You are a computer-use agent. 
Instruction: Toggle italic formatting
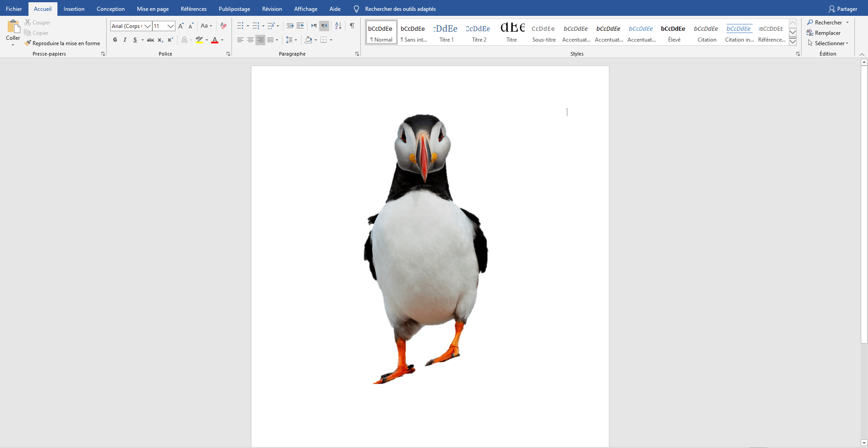(x=125, y=40)
